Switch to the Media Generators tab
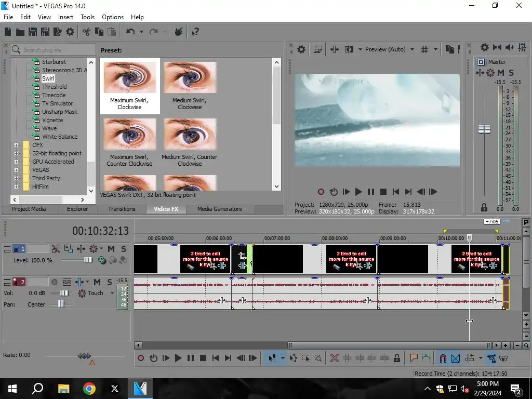 (x=220, y=209)
